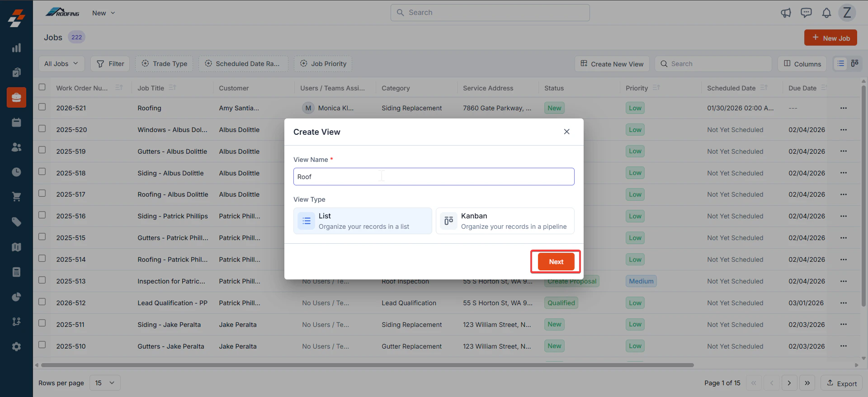Open the All Jobs view dropdown
Image resolution: width=868 pixels, height=397 pixels.
pos(61,64)
